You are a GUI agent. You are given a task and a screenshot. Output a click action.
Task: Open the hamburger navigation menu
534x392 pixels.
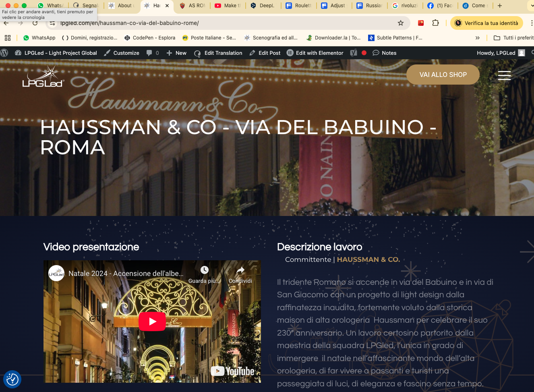click(x=504, y=75)
